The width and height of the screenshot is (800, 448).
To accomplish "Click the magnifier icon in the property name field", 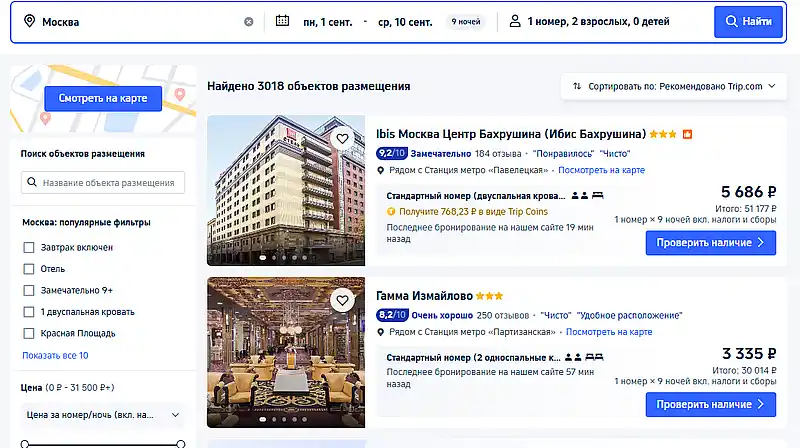I will point(32,182).
